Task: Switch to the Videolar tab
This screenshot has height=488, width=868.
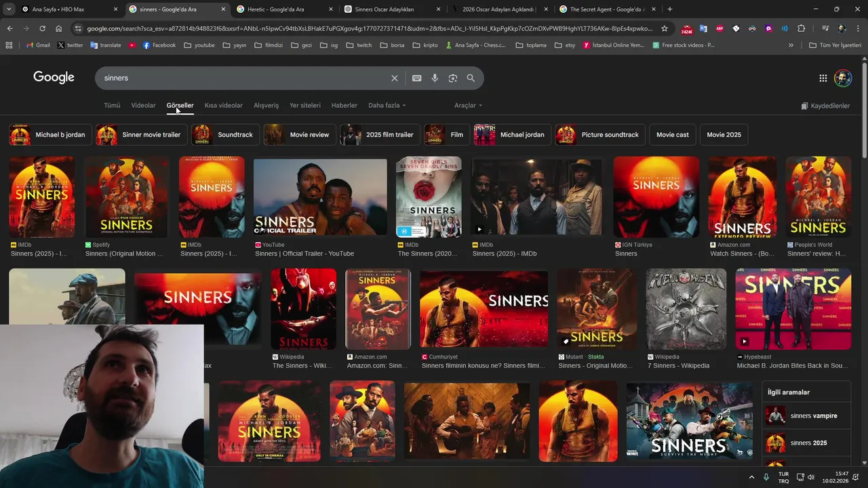Action: point(143,106)
